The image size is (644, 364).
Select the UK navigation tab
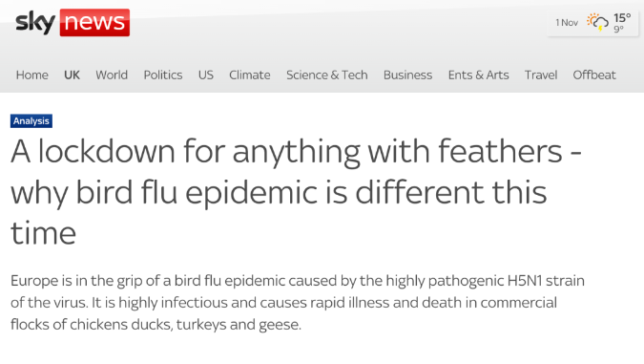pos(72,75)
